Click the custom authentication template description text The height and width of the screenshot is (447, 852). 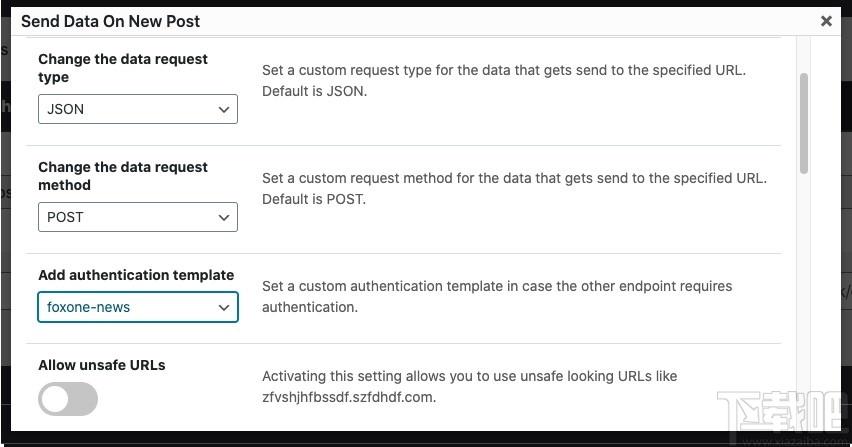pos(497,297)
